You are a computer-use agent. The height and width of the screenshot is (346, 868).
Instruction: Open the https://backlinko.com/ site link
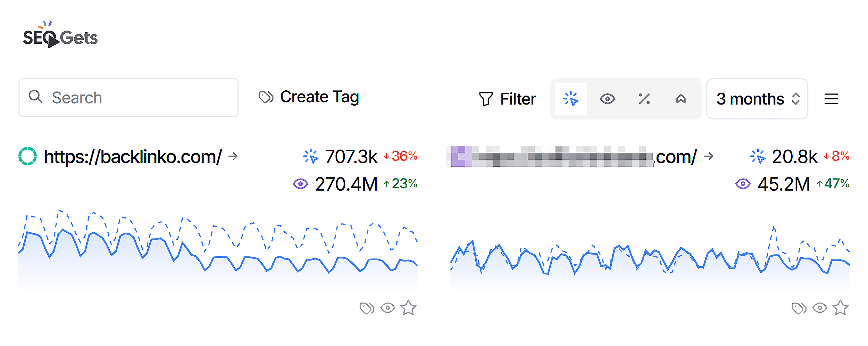coord(133,157)
